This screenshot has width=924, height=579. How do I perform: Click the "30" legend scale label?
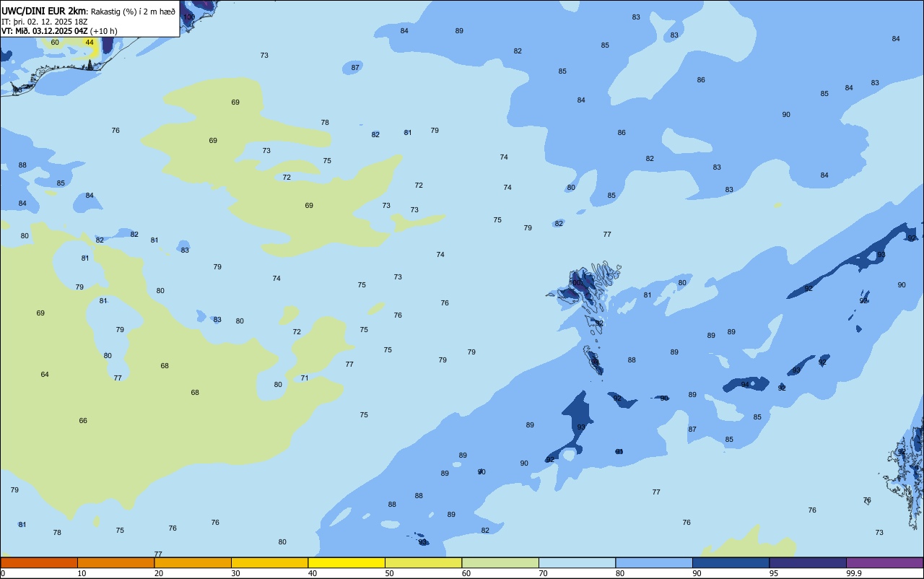(235, 573)
